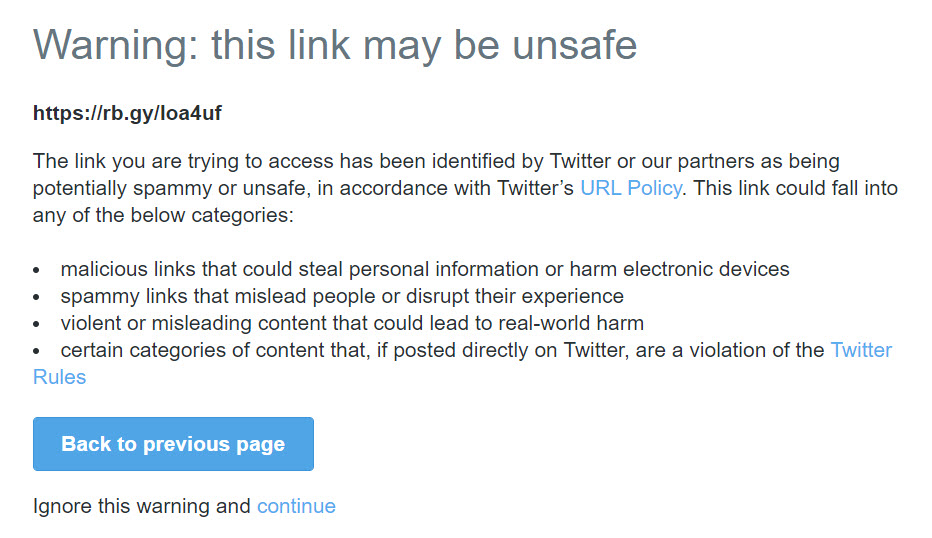The height and width of the screenshot is (538, 932).
Task: Click the Back to previous page button
Action: [173, 444]
